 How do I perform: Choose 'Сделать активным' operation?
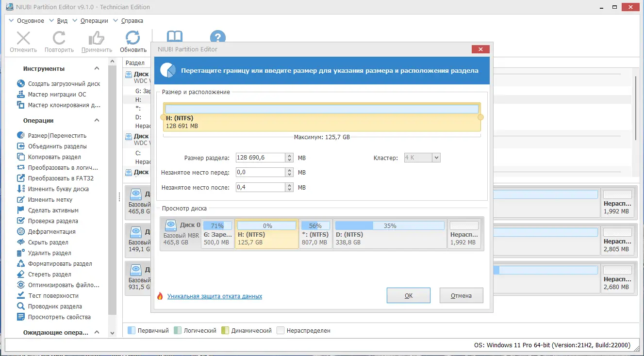[48, 210]
